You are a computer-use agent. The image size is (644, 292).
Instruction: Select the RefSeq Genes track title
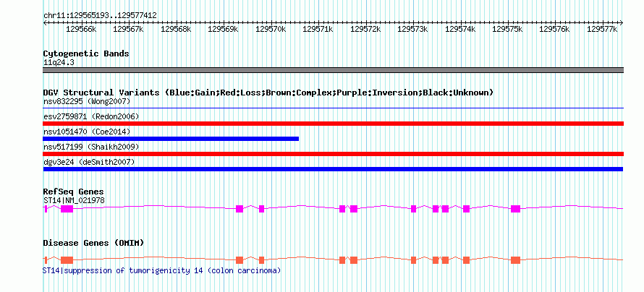coord(74,192)
